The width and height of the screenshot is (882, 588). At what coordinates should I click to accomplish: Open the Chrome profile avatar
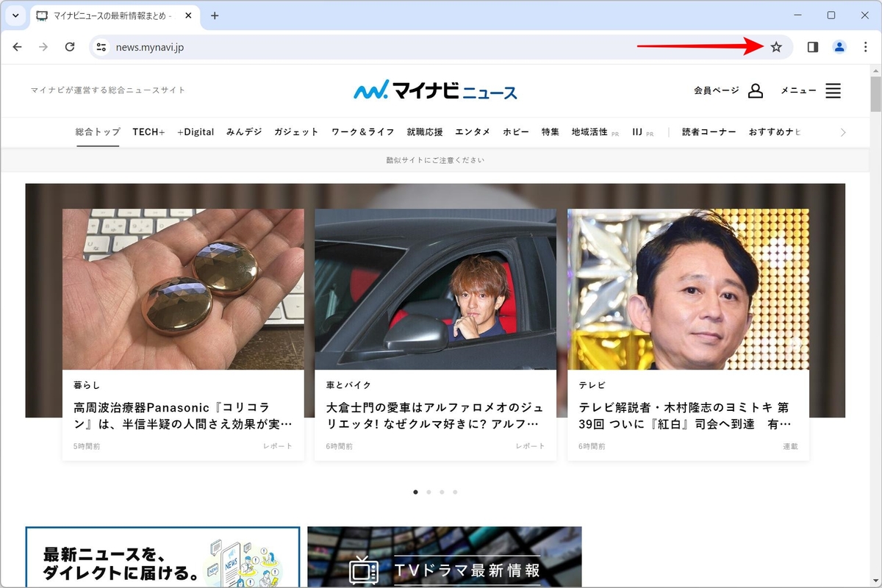click(x=839, y=47)
